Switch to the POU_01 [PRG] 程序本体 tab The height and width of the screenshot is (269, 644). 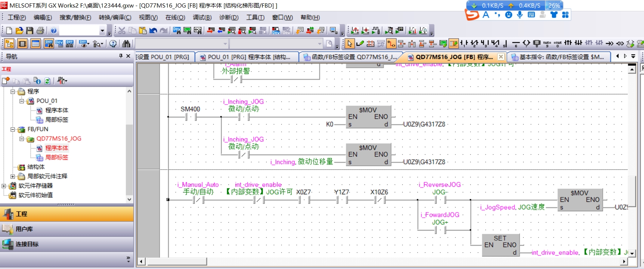[x=248, y=57]
